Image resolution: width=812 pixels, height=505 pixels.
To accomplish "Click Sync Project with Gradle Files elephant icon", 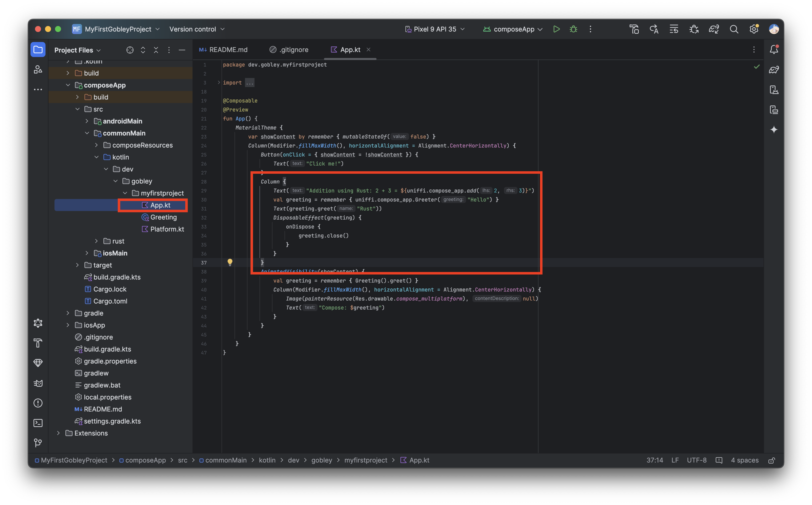I will click(714, 29).
